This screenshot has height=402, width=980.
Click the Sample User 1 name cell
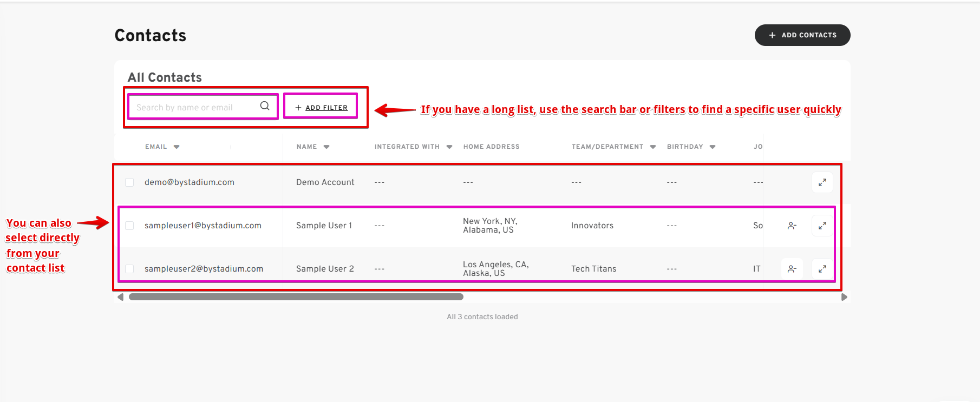coord(324,226)
